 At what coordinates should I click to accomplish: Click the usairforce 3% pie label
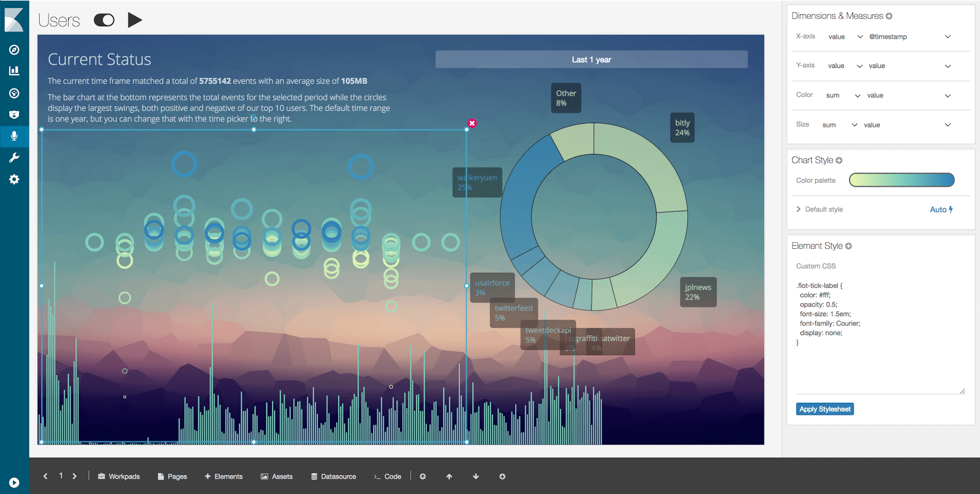click(492, 287)
